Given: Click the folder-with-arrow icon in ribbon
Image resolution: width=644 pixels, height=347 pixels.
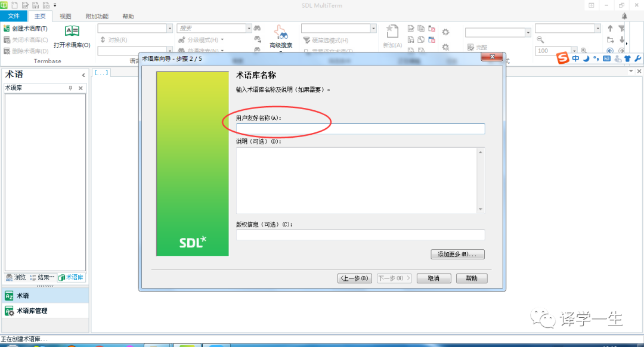Looking at the screenshot, I should tap(611, 40).
